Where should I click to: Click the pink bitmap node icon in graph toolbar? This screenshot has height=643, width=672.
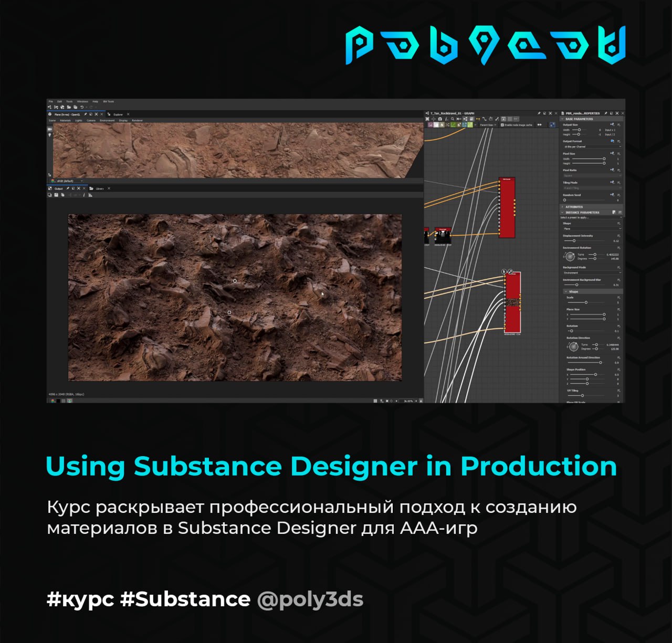[x=430, y=125]
